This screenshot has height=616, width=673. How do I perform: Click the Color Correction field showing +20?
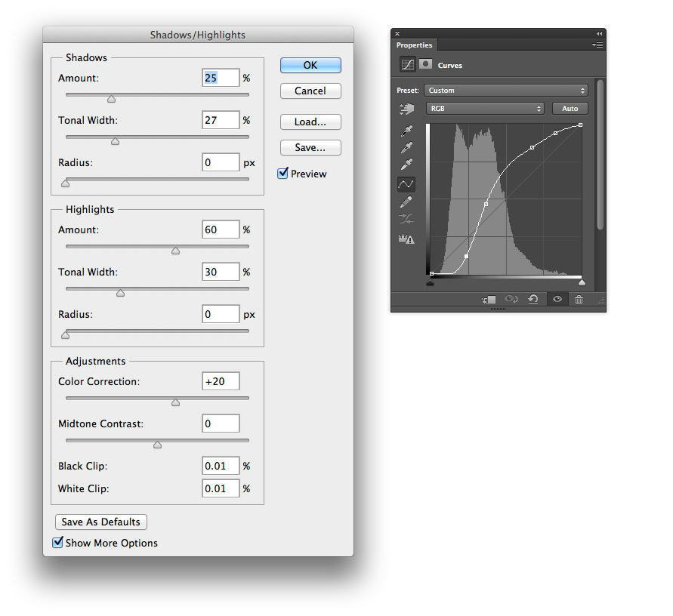pyautogui.click(x=221, y=381)
